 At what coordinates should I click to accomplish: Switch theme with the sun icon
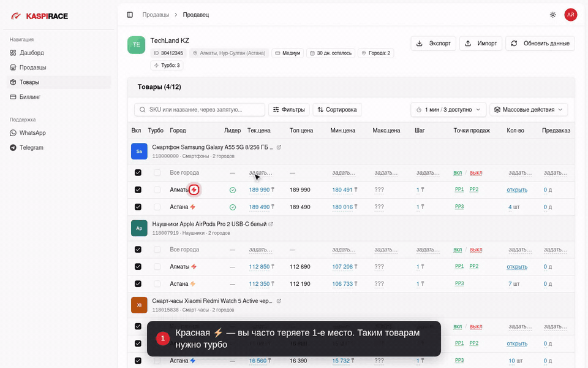click(552, 15)
